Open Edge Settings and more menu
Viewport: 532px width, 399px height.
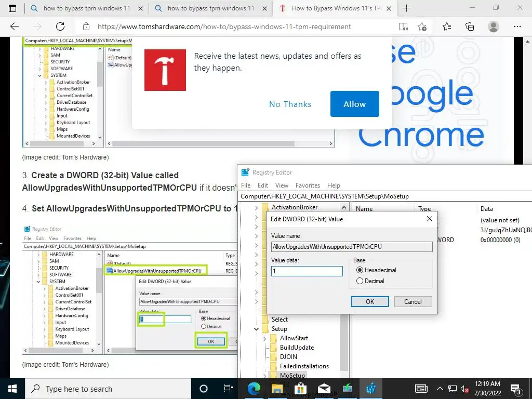pos(517,26)
